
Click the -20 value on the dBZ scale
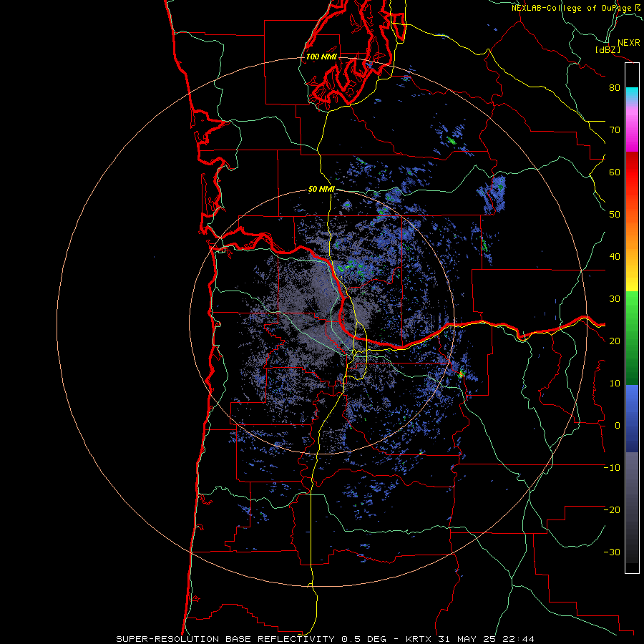(612, 509)
